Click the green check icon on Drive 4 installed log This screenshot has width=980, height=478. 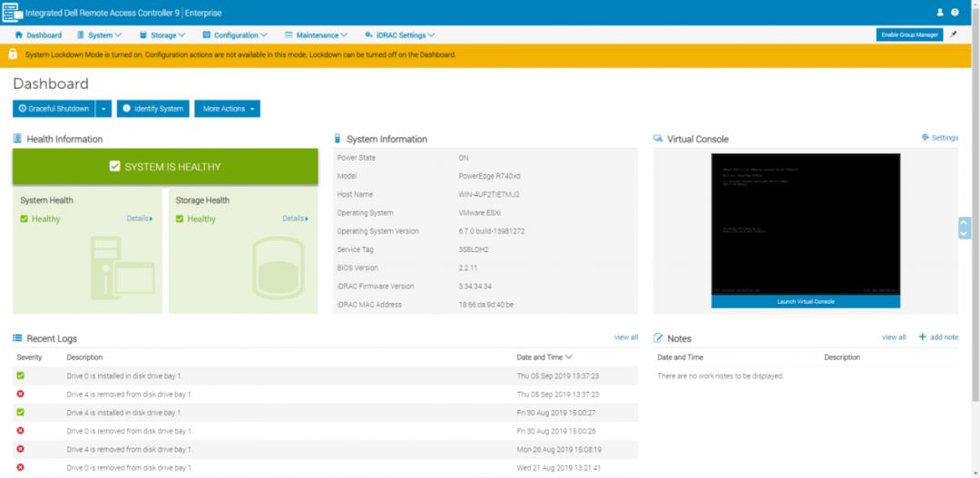pyautogui.click(x=21, y=413)
